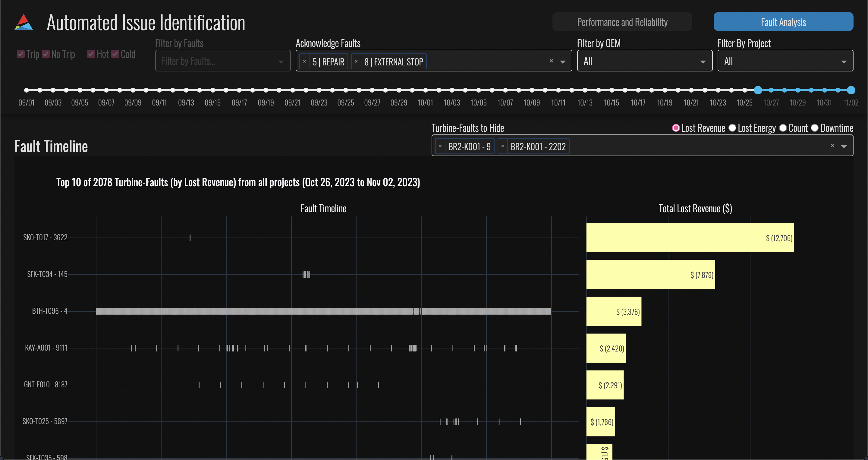Click the 10/26 range slider start handle
The image size is (868, 460).
coord(758,90)
